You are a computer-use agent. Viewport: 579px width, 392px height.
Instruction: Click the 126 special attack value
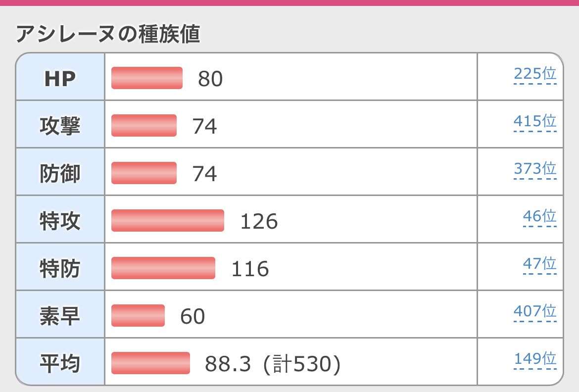click(259, 222)
